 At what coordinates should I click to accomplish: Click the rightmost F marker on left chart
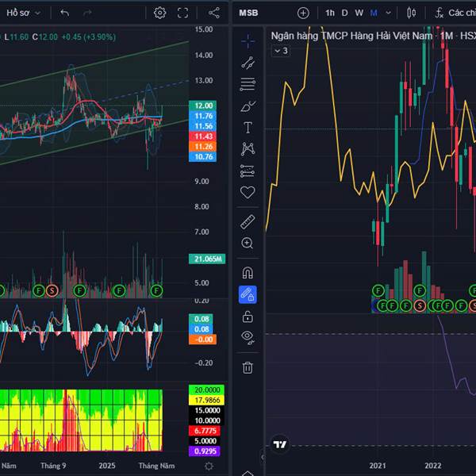[x=156, y=291]
